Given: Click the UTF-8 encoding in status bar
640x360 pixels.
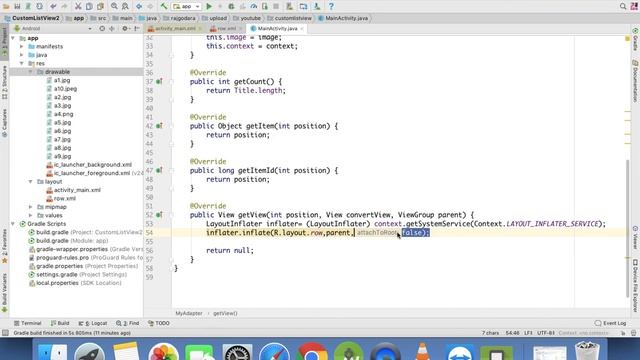Looking at the screenshot, I should coord(546,333).
